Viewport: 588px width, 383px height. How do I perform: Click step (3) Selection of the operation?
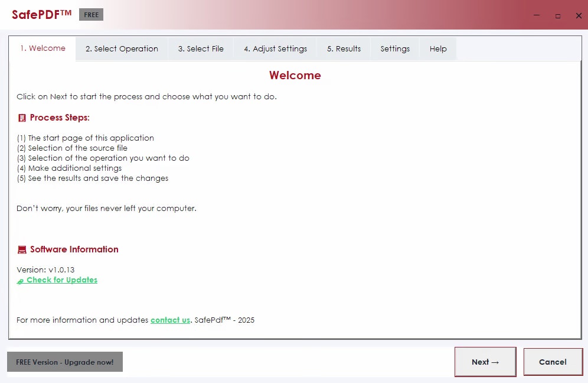103,158
